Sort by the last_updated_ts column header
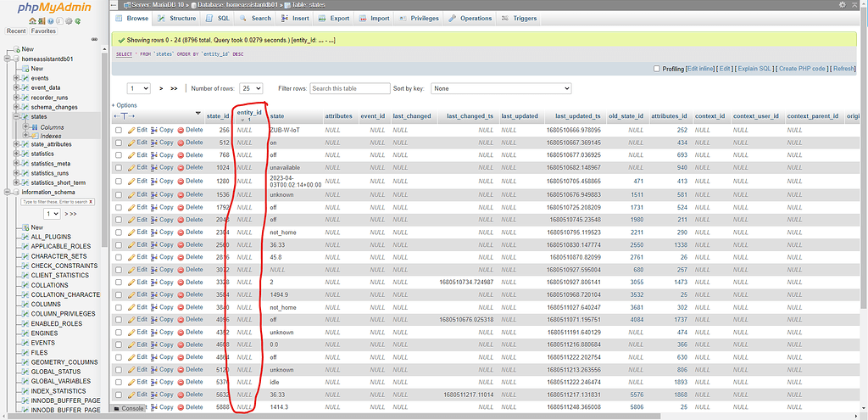This screenshot has height=420, width=868. 577,115
